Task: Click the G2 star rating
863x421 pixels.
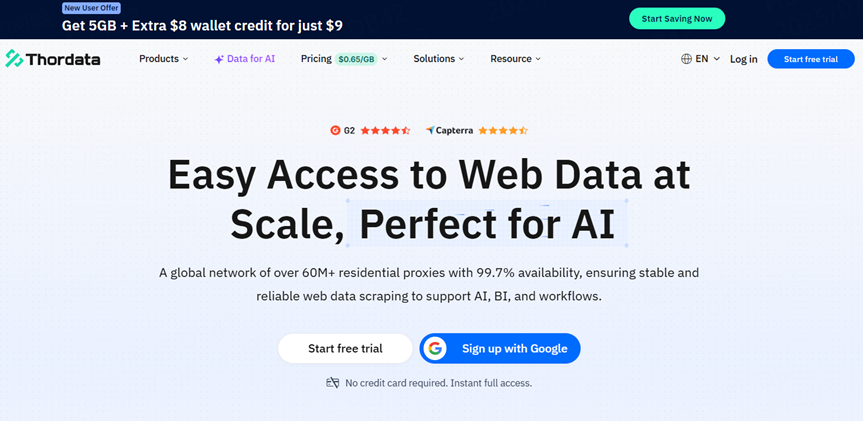Action: [x=385, y=130]
